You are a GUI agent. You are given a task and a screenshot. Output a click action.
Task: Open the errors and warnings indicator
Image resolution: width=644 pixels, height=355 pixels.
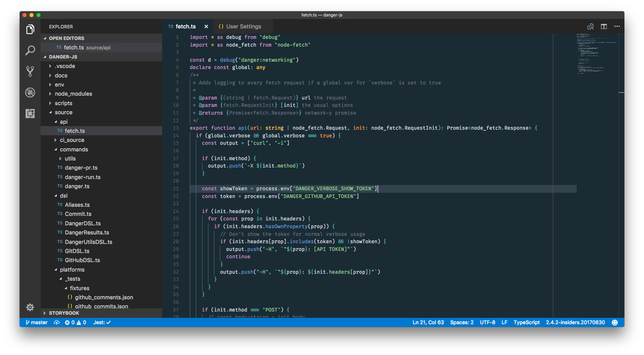75,322
